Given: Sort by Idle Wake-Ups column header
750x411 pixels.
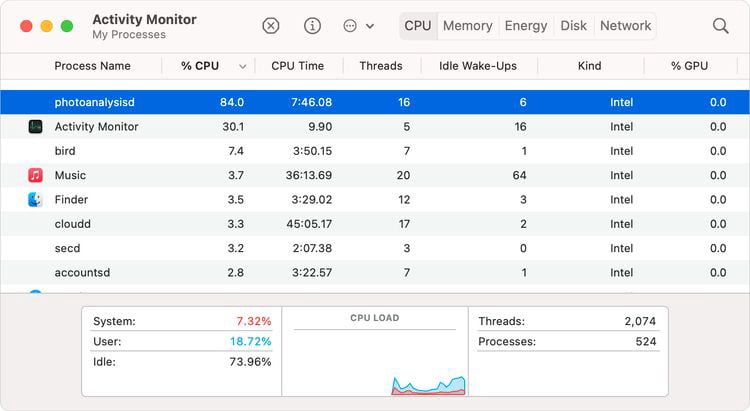Looking at the screenshot, I should tap(476, 66).
